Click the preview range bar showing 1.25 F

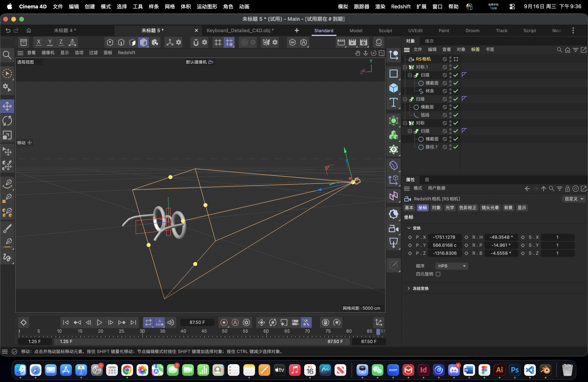202,341
